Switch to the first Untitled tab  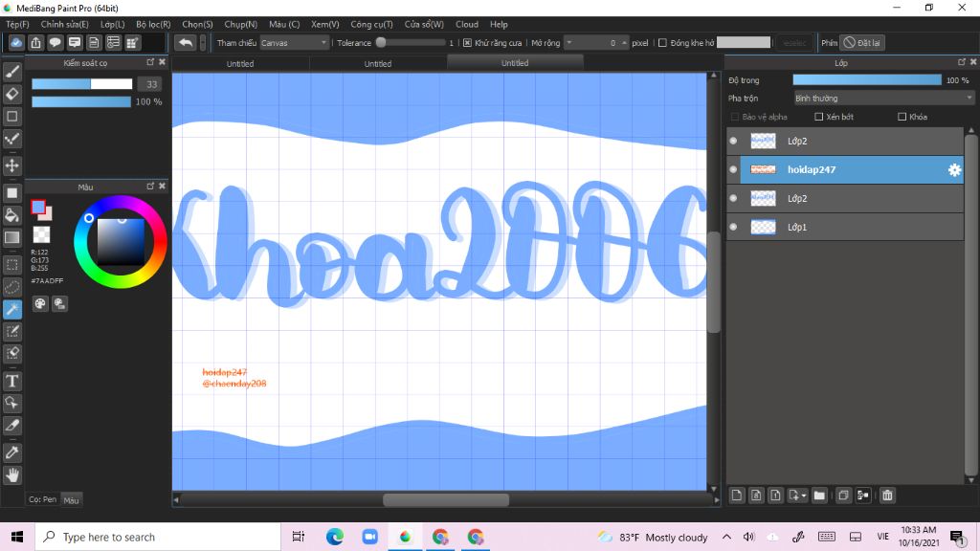click(x=240, y=64)
